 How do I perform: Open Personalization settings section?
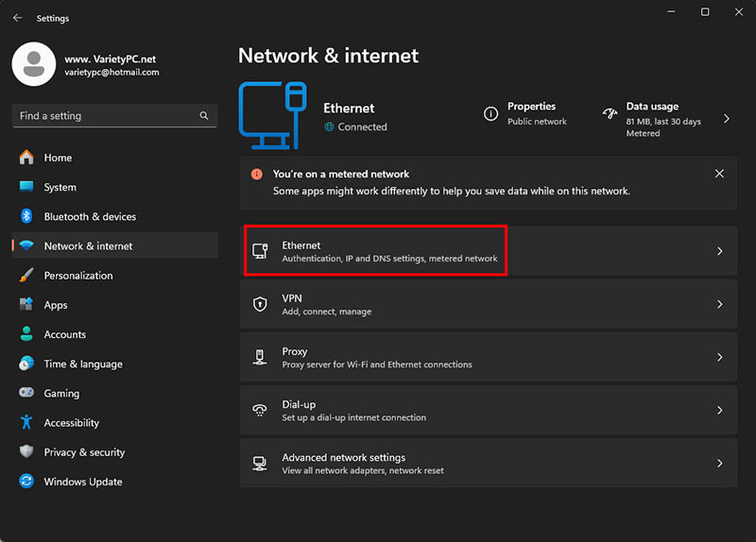(x=114, y=275)
